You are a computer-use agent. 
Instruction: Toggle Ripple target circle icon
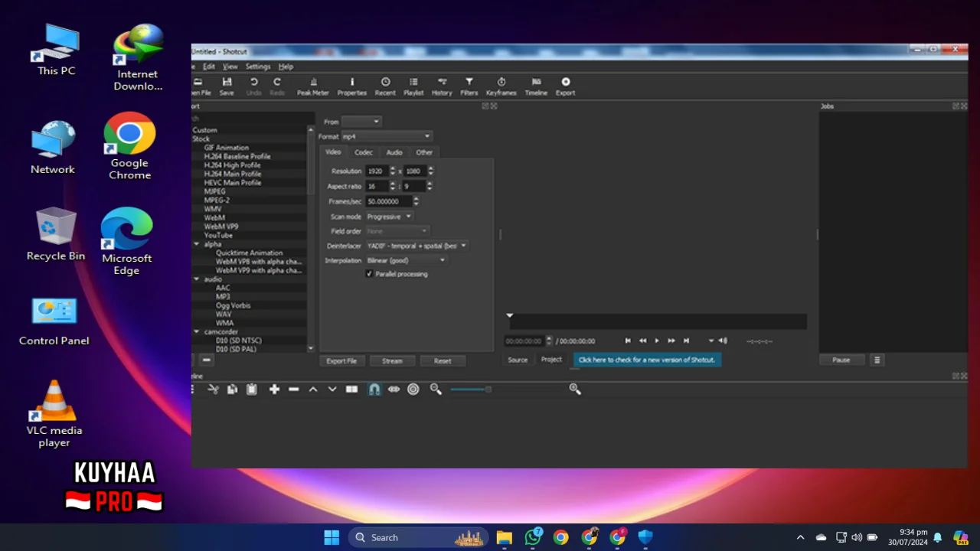413,390
